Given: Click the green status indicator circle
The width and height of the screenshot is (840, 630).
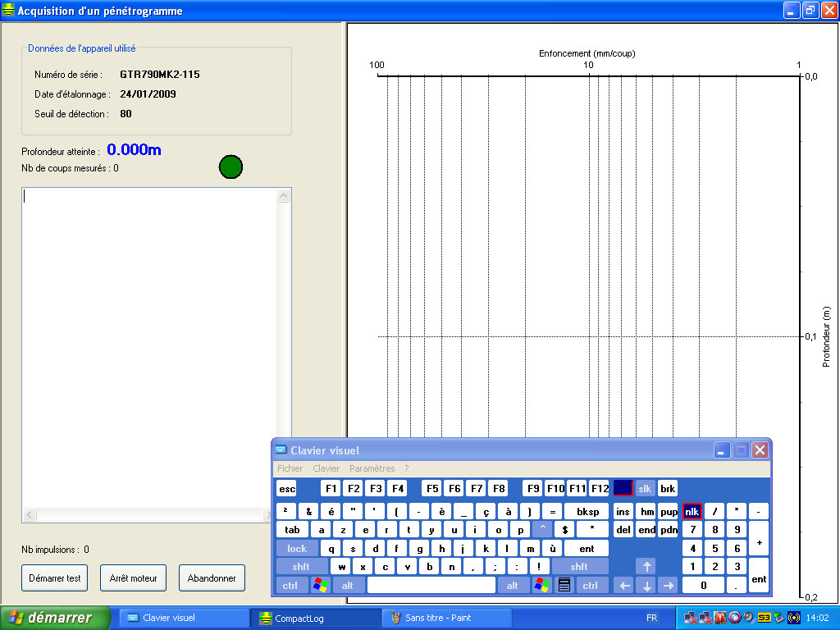Looking at the screenshot, I should [231, 167].
